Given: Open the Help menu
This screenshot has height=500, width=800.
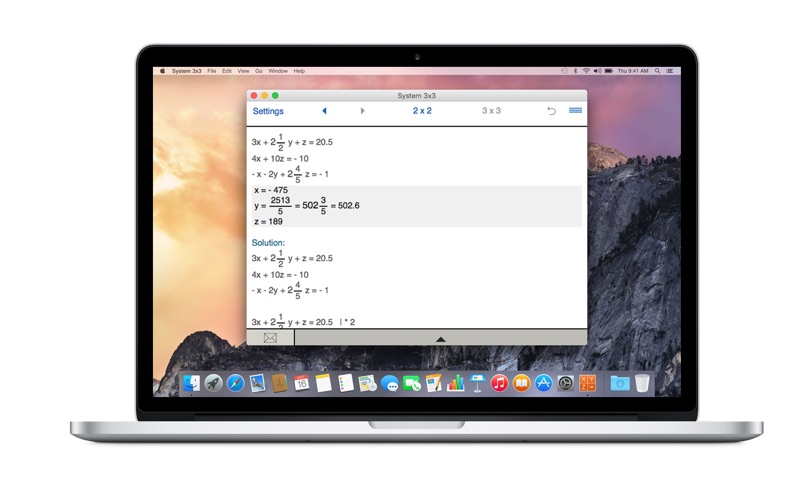Looking at the screenshot, I should [299, 71].
